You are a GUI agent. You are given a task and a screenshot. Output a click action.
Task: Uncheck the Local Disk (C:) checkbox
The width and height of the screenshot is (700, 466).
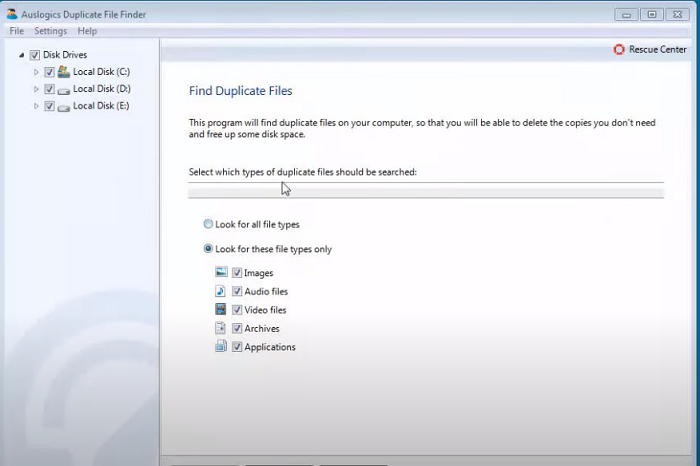pyautogui.click(x=49, y=72)
